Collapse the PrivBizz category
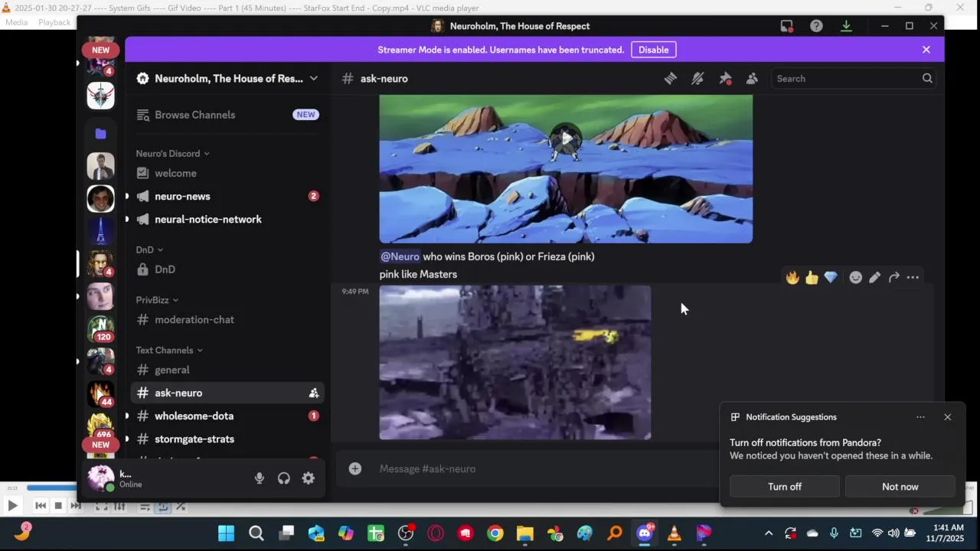 157,300
